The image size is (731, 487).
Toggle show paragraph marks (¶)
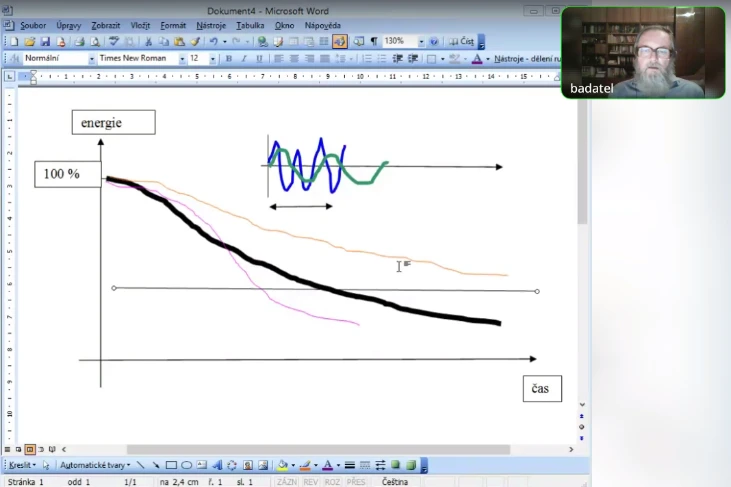coord(374,42)
